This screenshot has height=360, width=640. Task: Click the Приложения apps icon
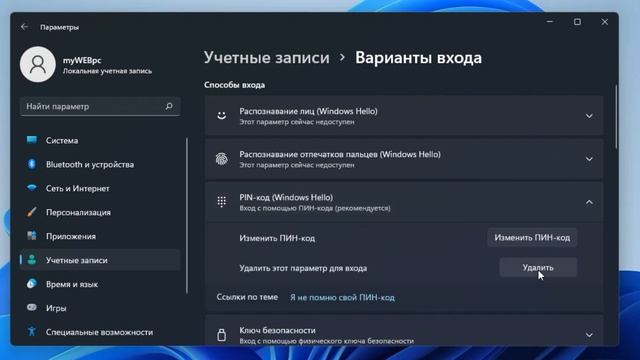[x=32, y=236]
